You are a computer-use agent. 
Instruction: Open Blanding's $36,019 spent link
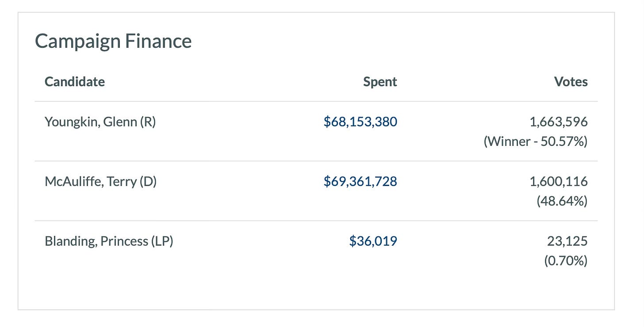click(373, 241)
